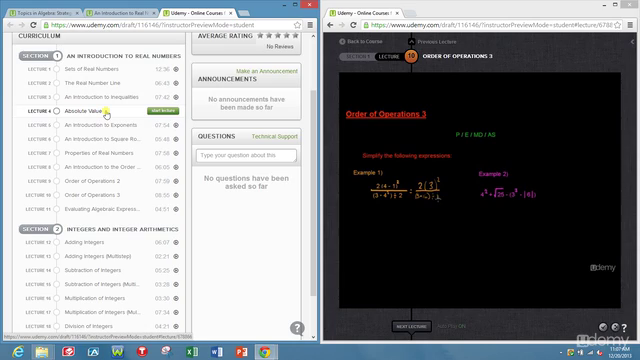Click download icon for The Real Number Line
Image resolution: width=640 pixels, height=360 pixels.
[176, 83]
